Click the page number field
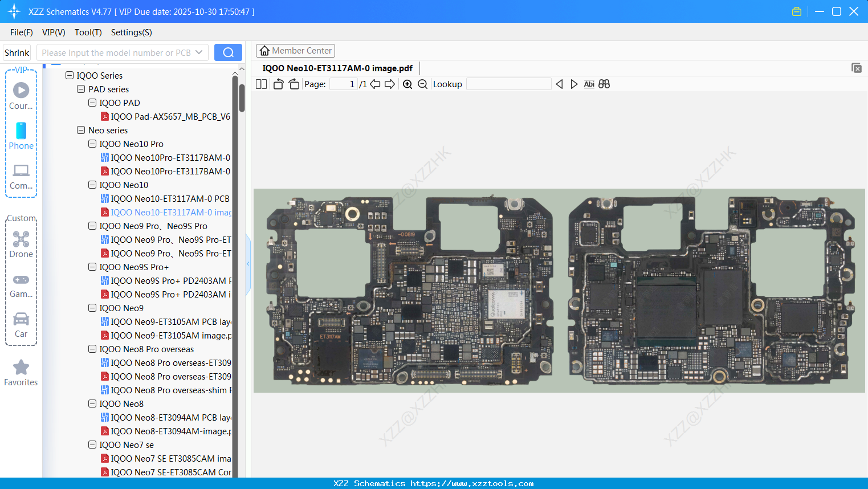Screen dimensions: 868x489 click(x=344, y=84)
